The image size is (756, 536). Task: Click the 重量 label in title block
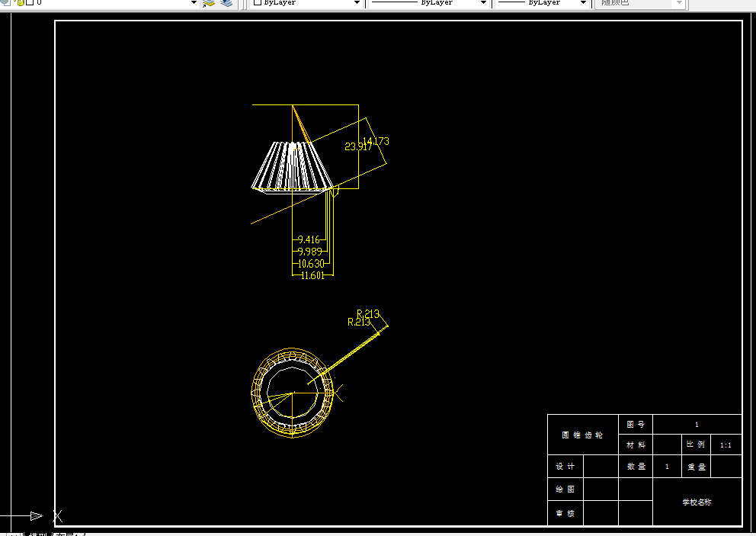point(697,467)
